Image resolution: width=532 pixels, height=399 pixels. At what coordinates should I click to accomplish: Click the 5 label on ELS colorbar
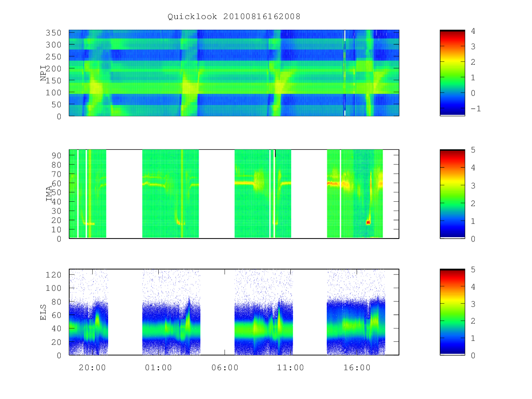coord(473,270)
